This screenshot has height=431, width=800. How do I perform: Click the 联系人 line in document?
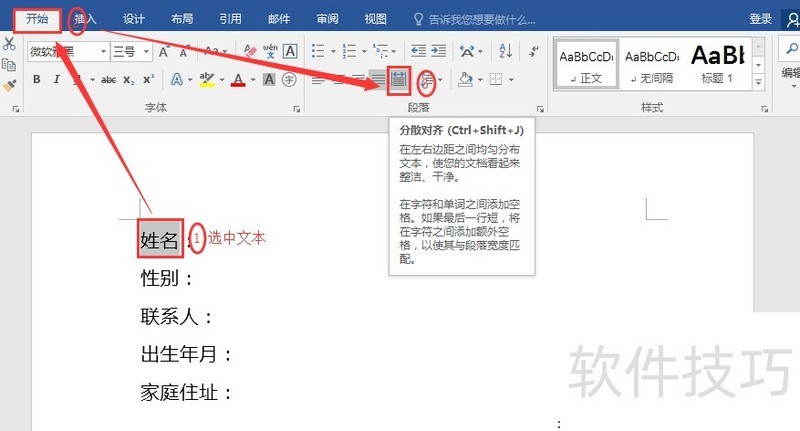click(x=176, y=317)
